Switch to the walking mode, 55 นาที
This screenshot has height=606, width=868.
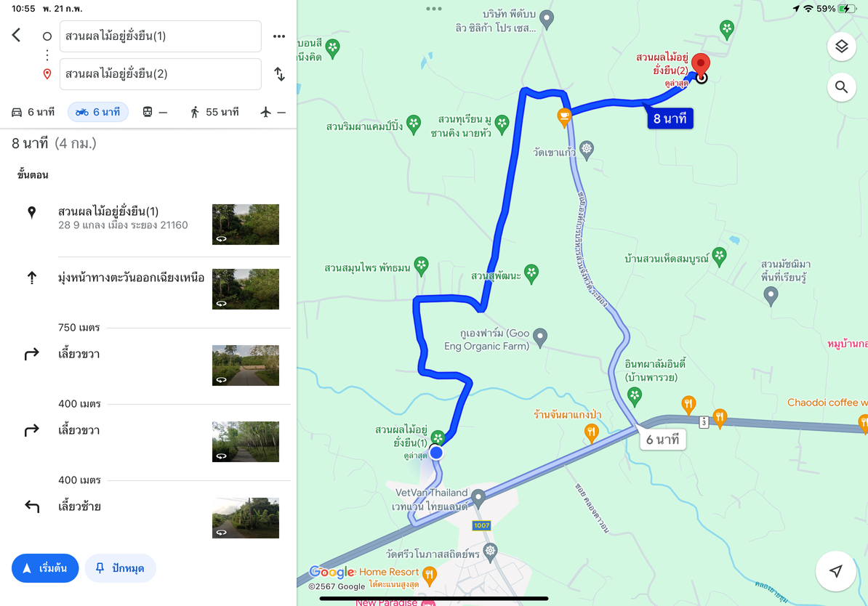pos(214,112)
